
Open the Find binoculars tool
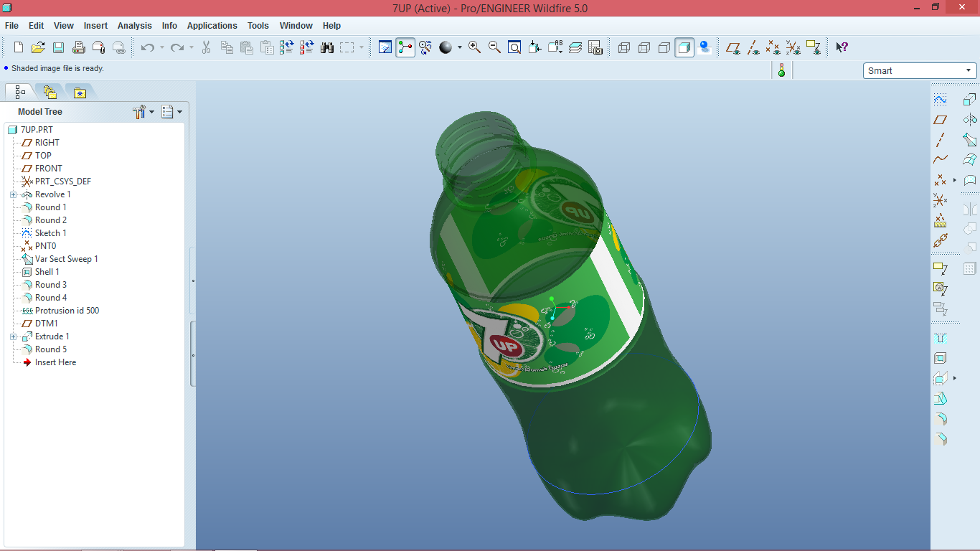327,47
